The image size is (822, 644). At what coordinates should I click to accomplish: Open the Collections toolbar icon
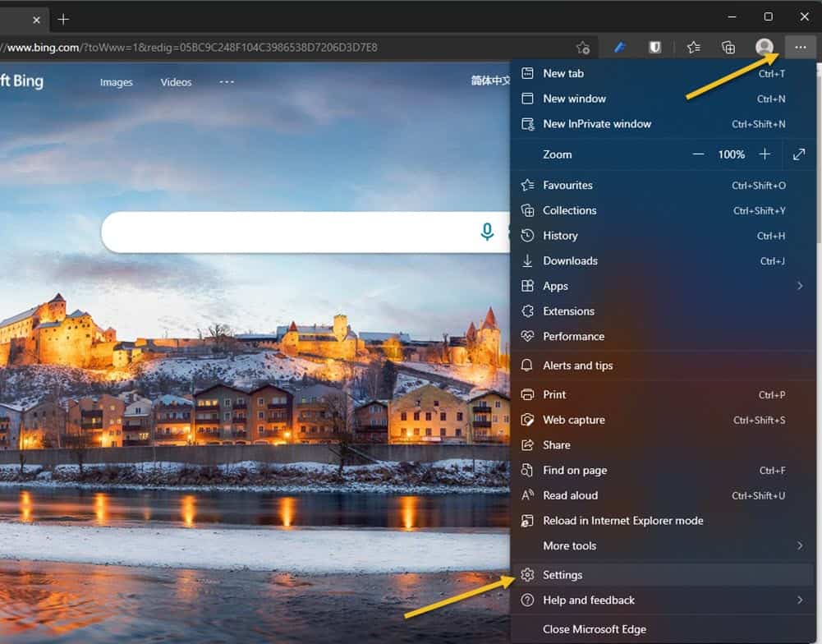click(728, 47)
